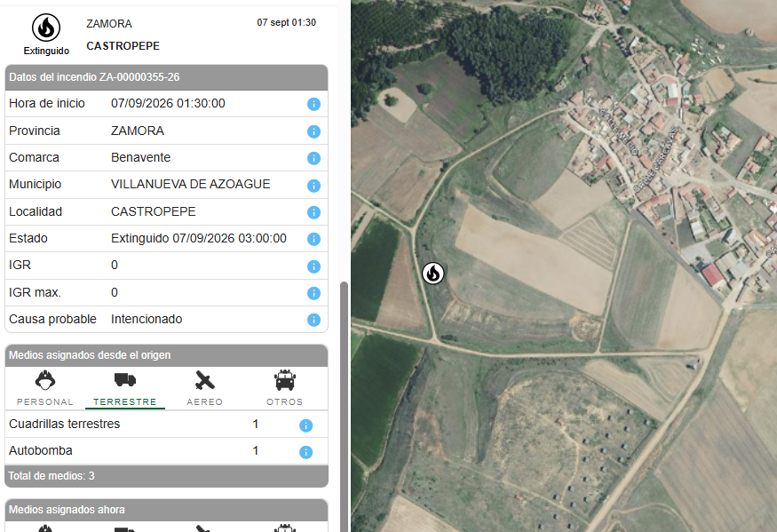Image resolution: width=777 pixels, height=532 pixels.
Task: Click the ZAMORA provincia value
Action: click(x=138, y=131)
